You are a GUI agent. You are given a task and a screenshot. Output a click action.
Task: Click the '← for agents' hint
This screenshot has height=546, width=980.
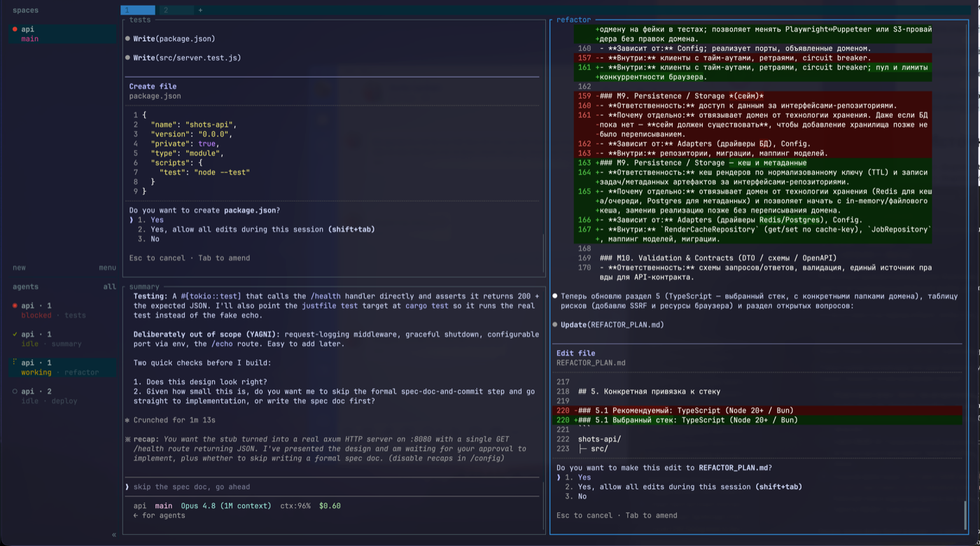[x=159, y=516]
